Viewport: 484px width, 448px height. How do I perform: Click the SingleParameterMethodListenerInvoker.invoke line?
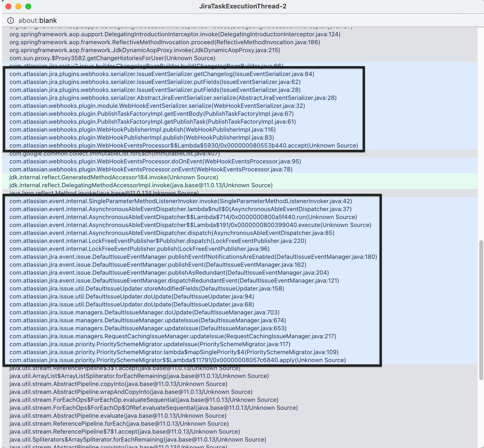point(181,201)
